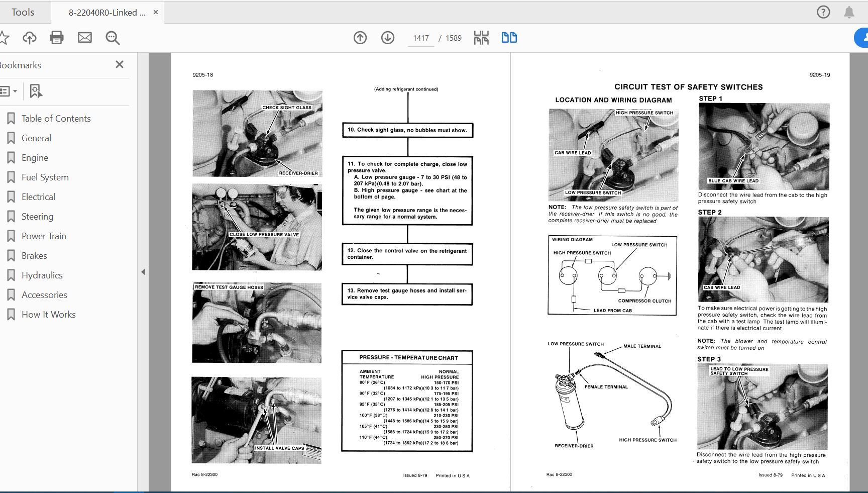Image resolution: width=868 pixels, height=493 pixels.
Task: Open the Tools tab
Action: [23, 12]
